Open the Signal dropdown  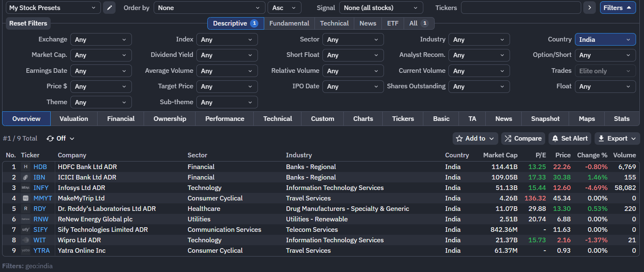(x=381, y=8)
